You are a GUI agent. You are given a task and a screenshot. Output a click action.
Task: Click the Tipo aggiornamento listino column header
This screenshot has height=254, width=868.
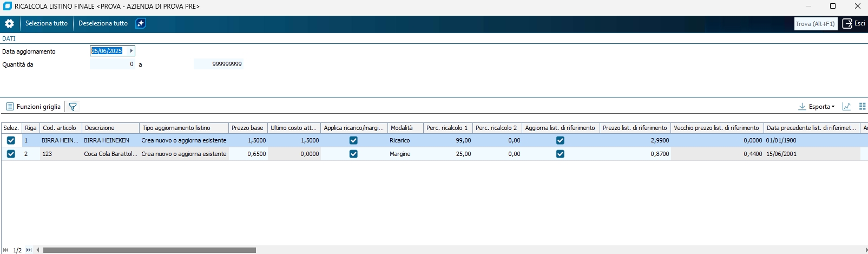184,128
